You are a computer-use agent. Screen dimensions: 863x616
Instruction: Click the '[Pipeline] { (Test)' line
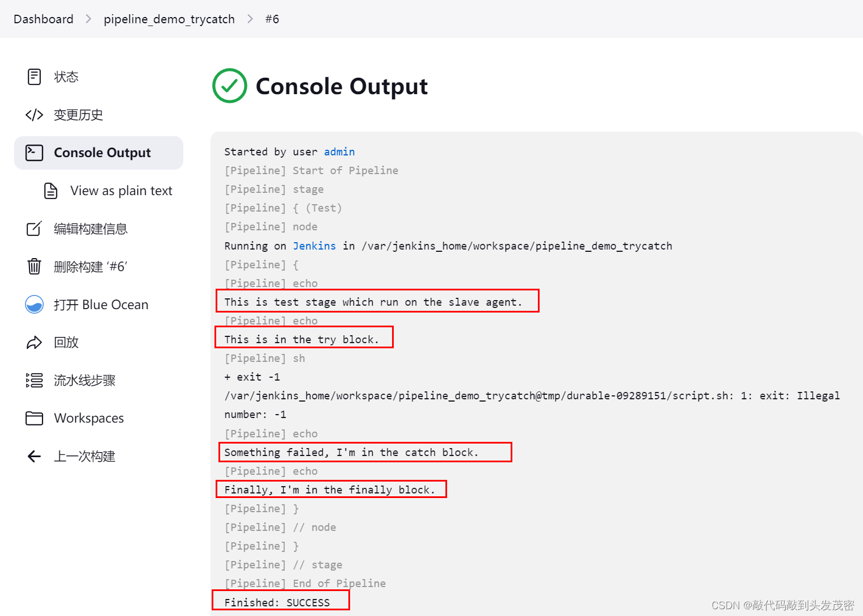pyautogui.click(x=283, y=208)
